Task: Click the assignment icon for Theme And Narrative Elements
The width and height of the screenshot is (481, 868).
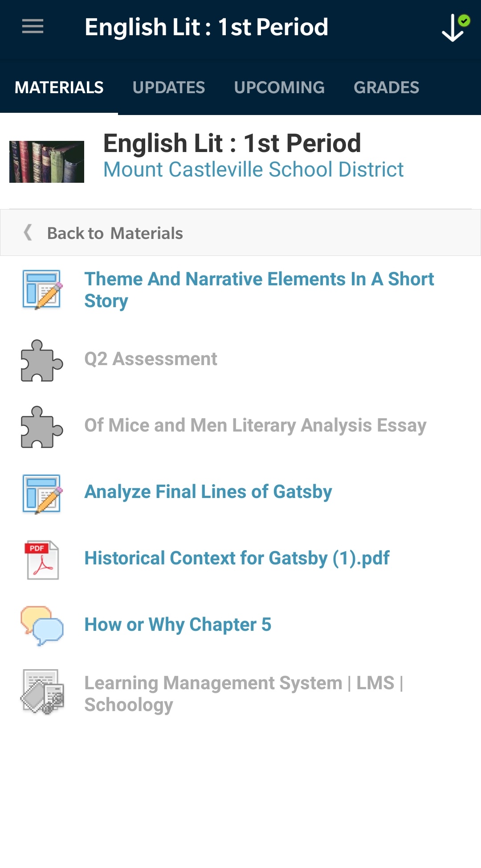Action: click(41, 289)
